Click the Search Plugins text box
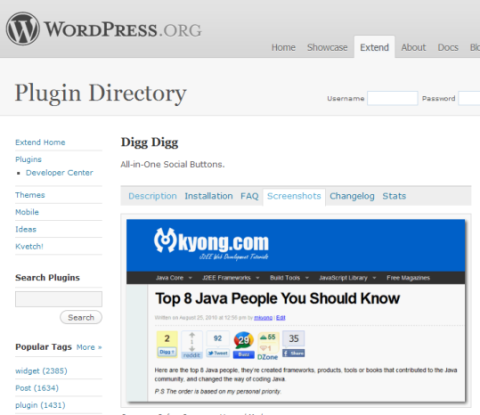 tap(59, 299)
